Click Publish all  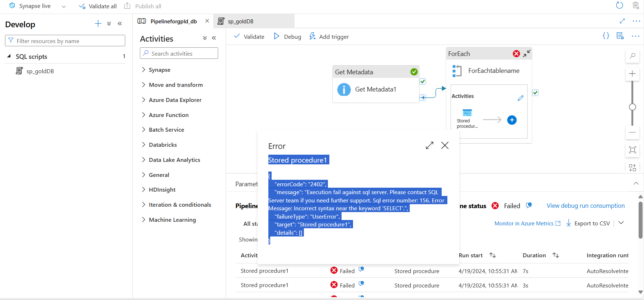click(x=142, y=6)
